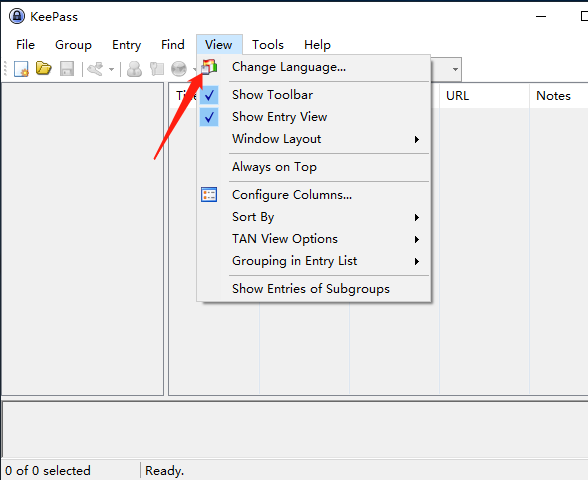
Task: Open the Entry menu in menu bar
Action: [x=126, y=45]
